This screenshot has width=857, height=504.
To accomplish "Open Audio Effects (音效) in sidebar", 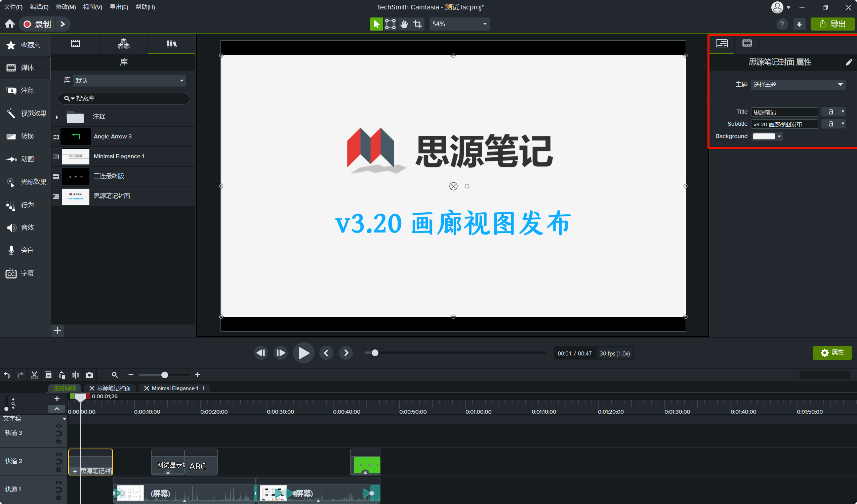I will pos(26,227).
